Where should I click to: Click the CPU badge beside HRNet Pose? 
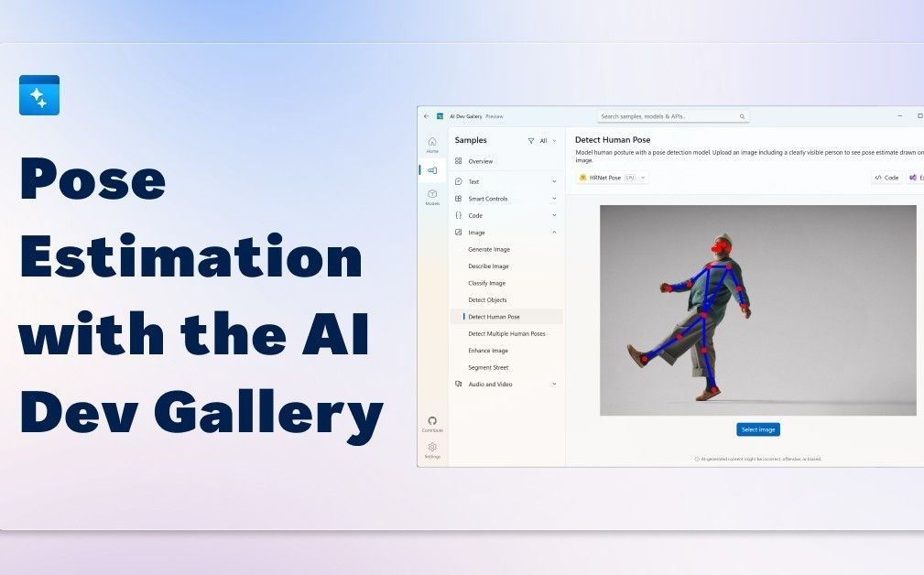point(630,178)
